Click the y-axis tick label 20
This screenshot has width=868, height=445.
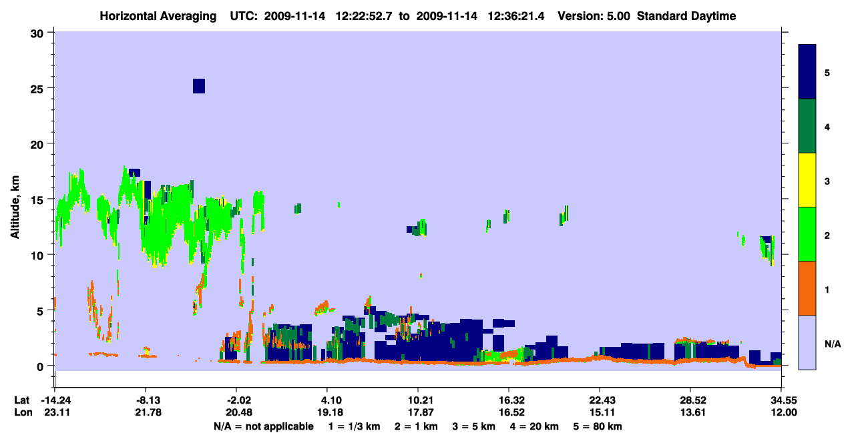pyautogui.click(x=39, y=144)
